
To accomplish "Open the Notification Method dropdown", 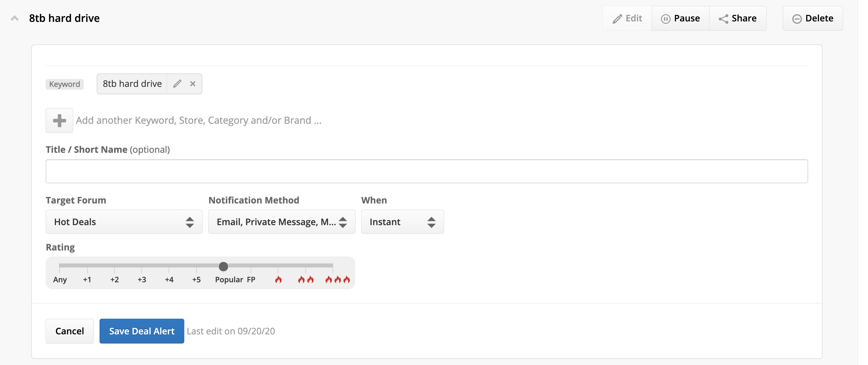I will 282,222.
